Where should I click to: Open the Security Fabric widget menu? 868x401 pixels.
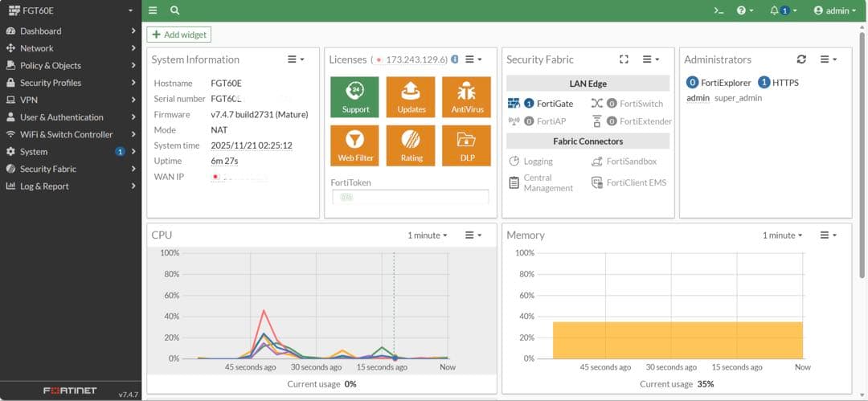(x=650, y=59)
